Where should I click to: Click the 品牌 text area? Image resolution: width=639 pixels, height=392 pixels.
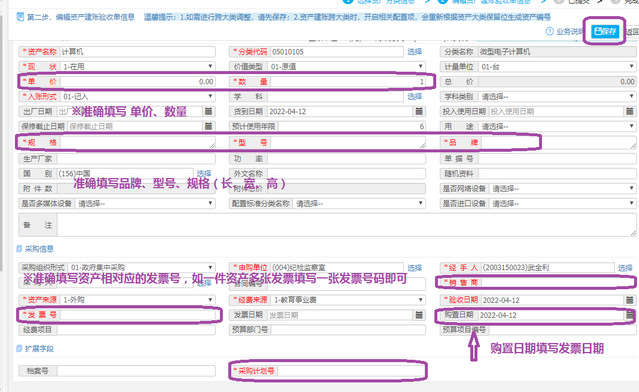point(559,142)
